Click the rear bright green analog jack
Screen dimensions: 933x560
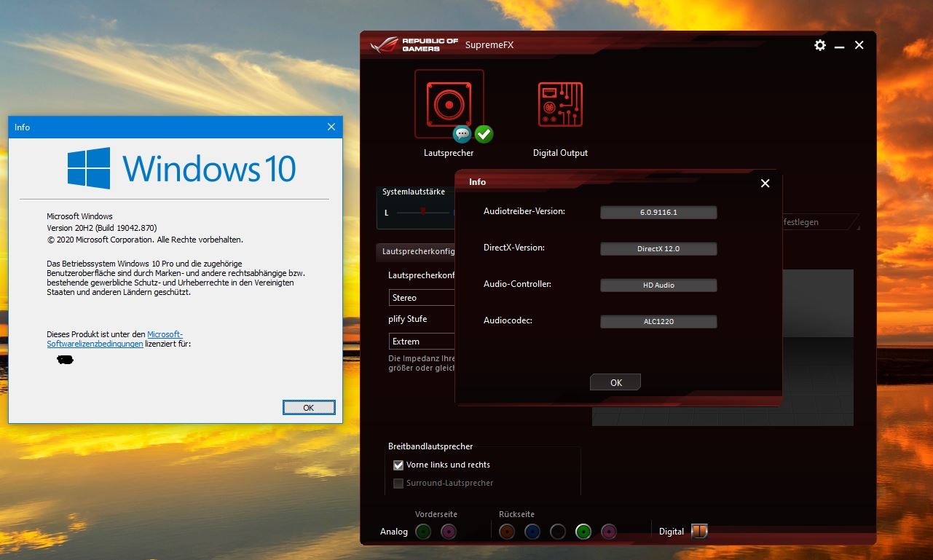point(583,532)
